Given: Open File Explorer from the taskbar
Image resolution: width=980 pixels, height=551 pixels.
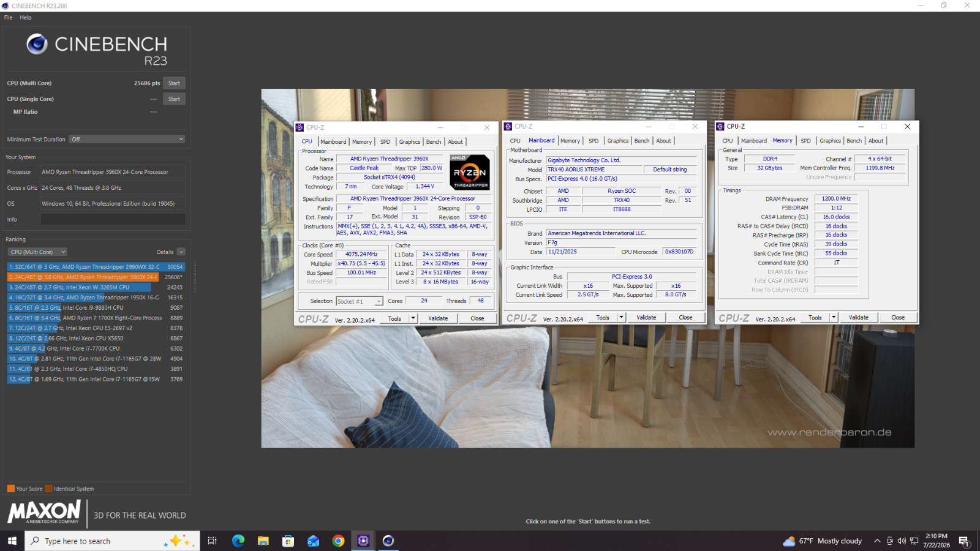Looking at the screenshot, I should 263,541.
